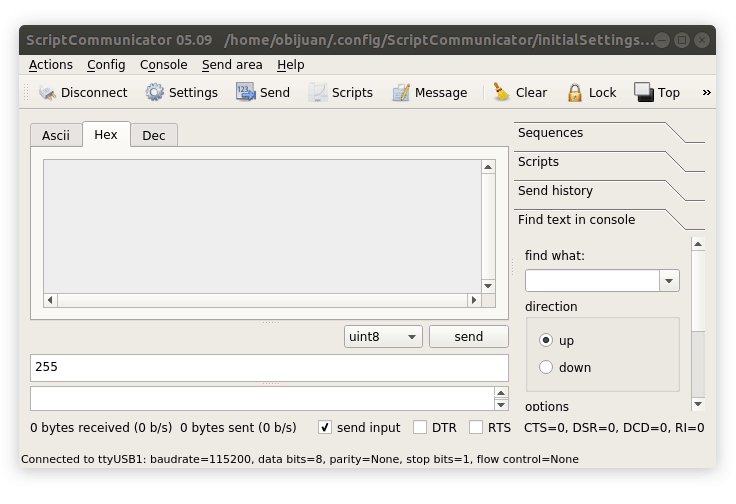Click the Message notepad icon
This screenshot has height=504, width=736.
401,92
